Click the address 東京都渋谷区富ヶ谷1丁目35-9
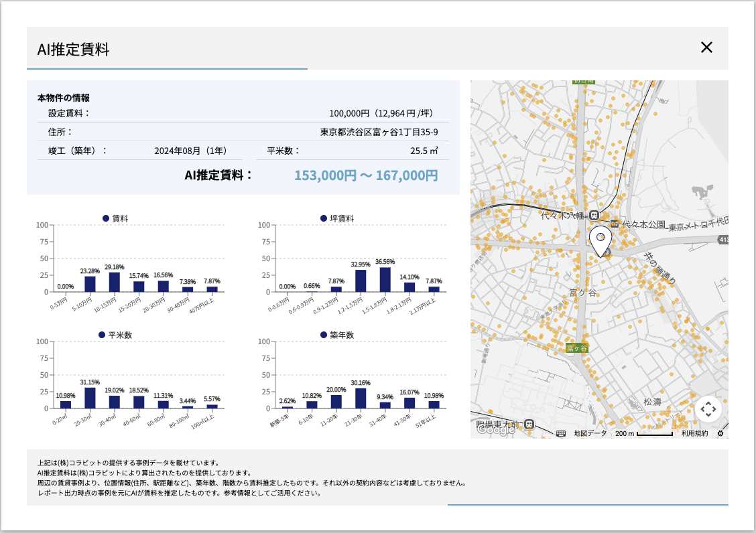Screen dimensions: 756x533 379,132
